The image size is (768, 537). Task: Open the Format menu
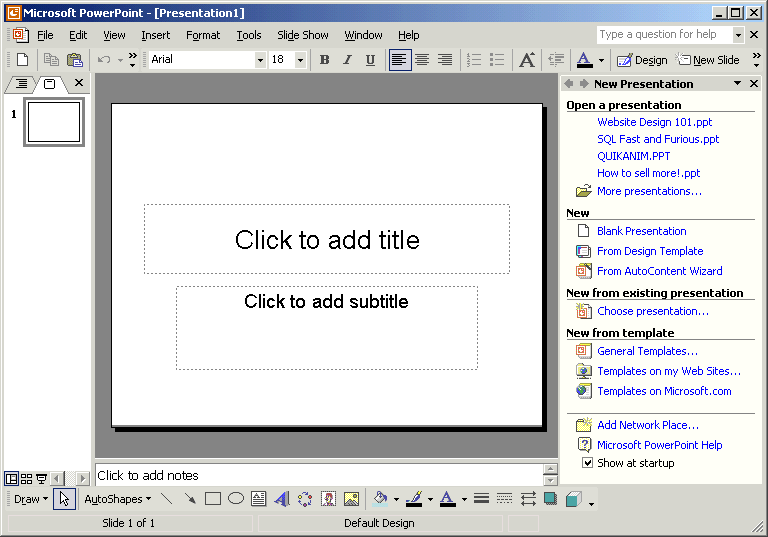203,35
